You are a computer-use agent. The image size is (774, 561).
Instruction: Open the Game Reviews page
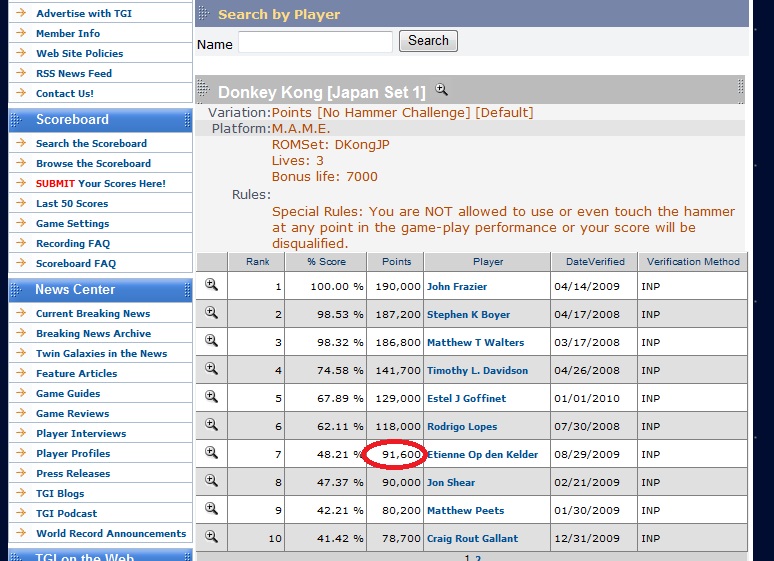pyautogui.click(x=73, y=413)
